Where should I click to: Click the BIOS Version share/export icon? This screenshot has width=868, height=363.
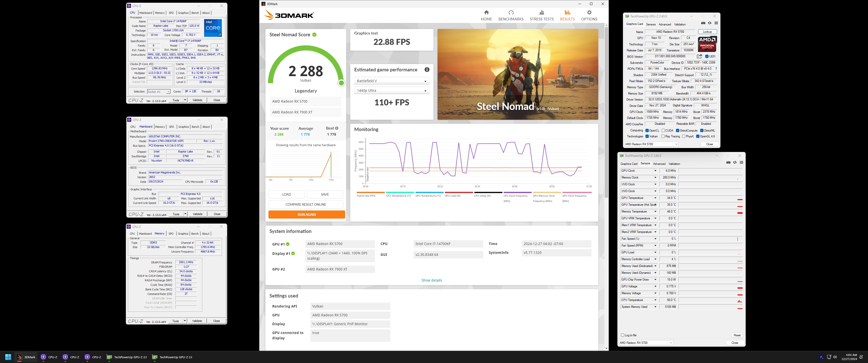coord(699,56)
